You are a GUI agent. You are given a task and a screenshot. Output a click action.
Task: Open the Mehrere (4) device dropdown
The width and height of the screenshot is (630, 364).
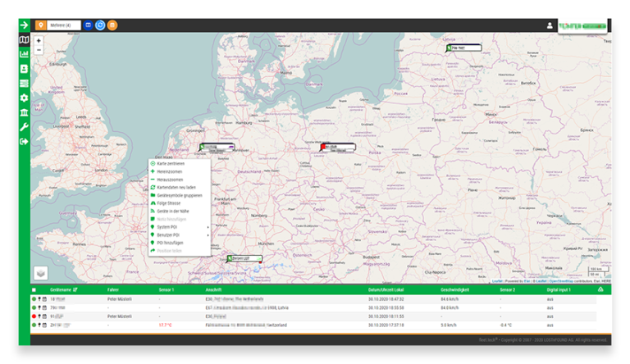pos(65,25)
